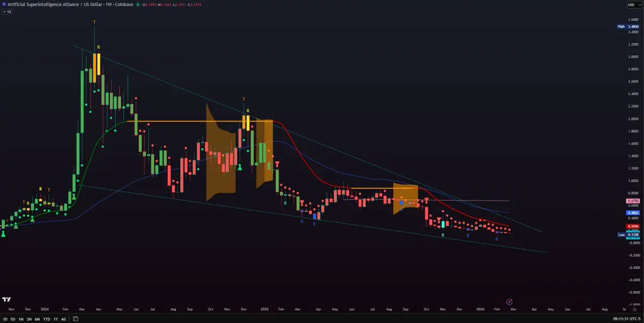Screen dimensions: 644x323
Task: Click the token logo beside the symbol name
Action: click(4, 4)
